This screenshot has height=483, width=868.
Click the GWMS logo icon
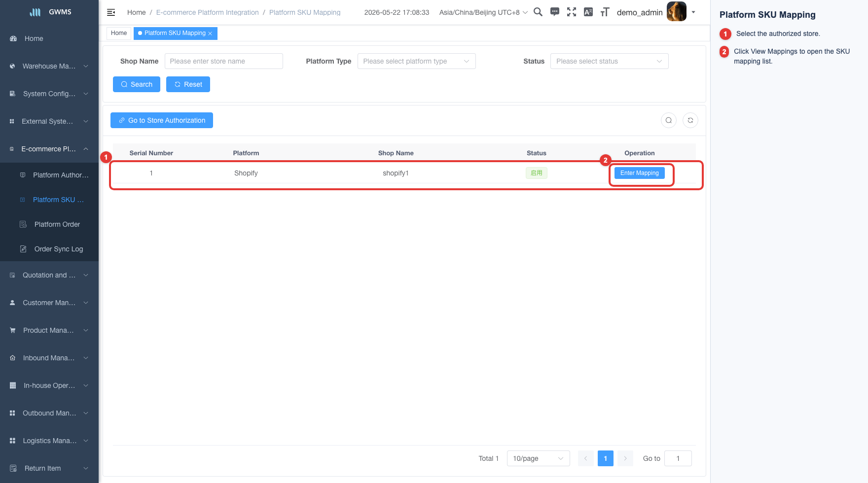(36, 12)
